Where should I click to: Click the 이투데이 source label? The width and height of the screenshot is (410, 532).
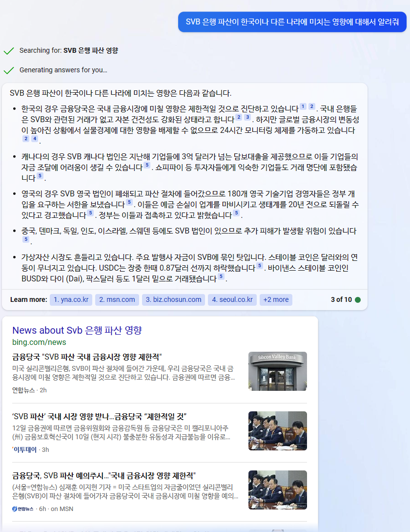[24, 449]
